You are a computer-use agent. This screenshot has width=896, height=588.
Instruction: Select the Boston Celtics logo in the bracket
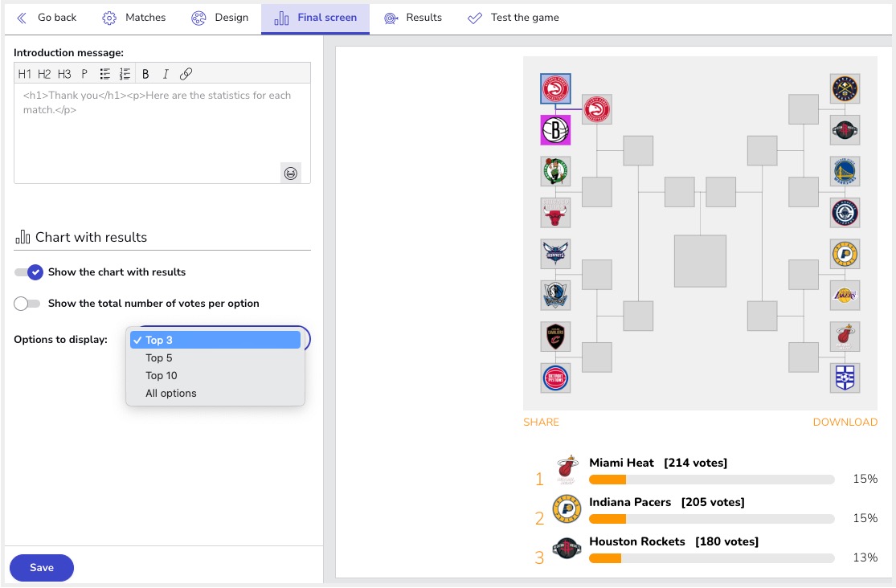(x=555, y=171)
